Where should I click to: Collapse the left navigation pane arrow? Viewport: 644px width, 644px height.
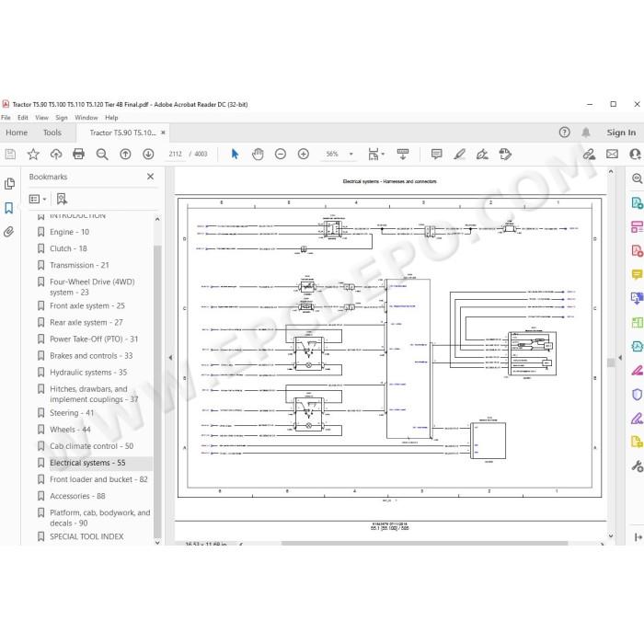pos(170,358)
